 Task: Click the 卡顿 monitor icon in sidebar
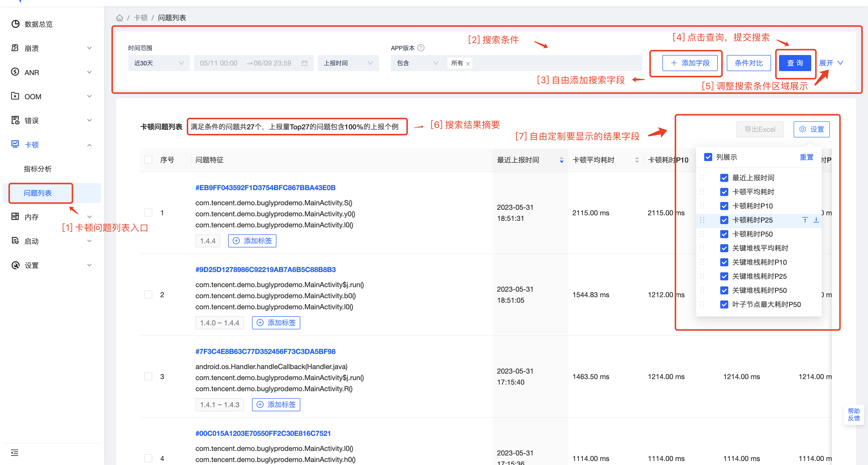click(x=15, y=144)
